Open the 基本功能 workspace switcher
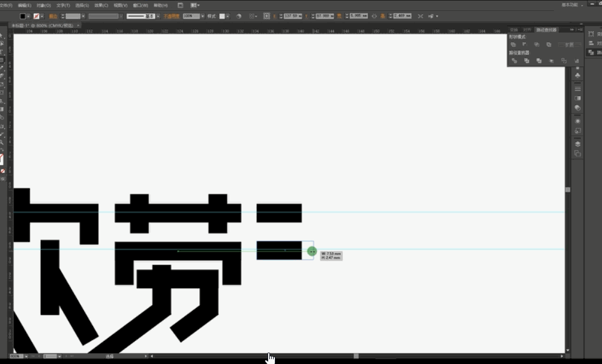The image size is (602, 364). tap(572, 5)
